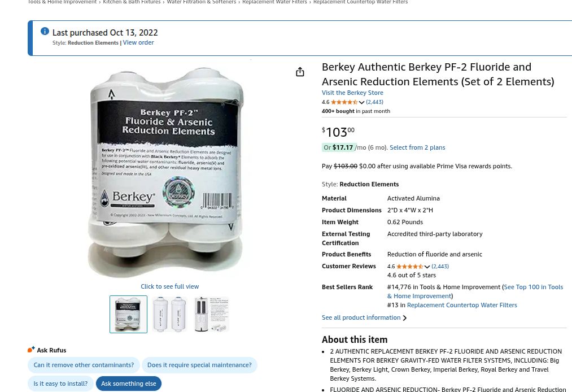The width and height of the screenshot is (572, 392).
Task: Expand See all product information
Action: (x=364, y=317)
